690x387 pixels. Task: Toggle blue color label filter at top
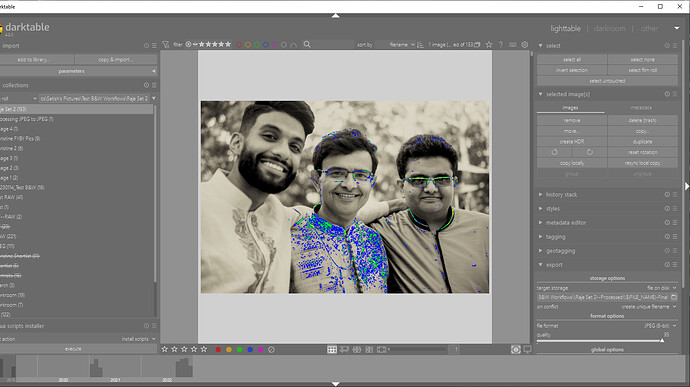click(266, 44)
